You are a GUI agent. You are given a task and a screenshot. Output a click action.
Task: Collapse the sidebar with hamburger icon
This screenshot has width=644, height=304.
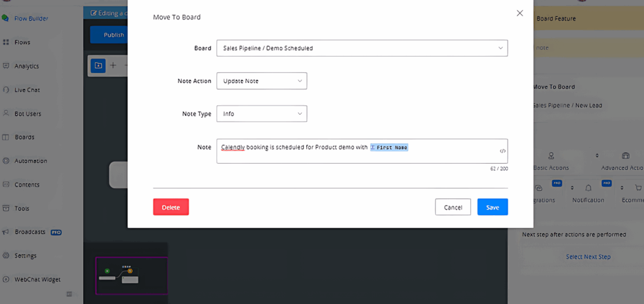[x=69, y=294]
